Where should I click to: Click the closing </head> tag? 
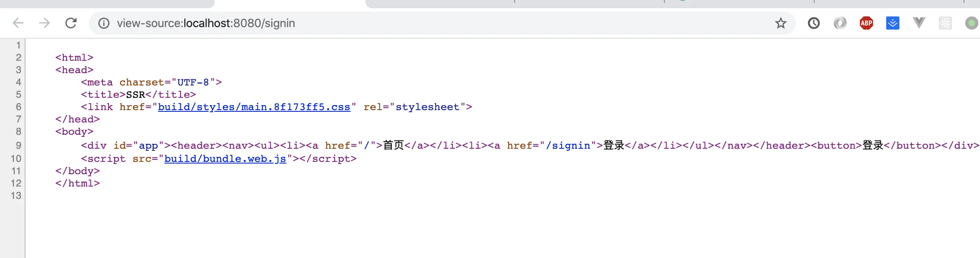click(78, 119)
